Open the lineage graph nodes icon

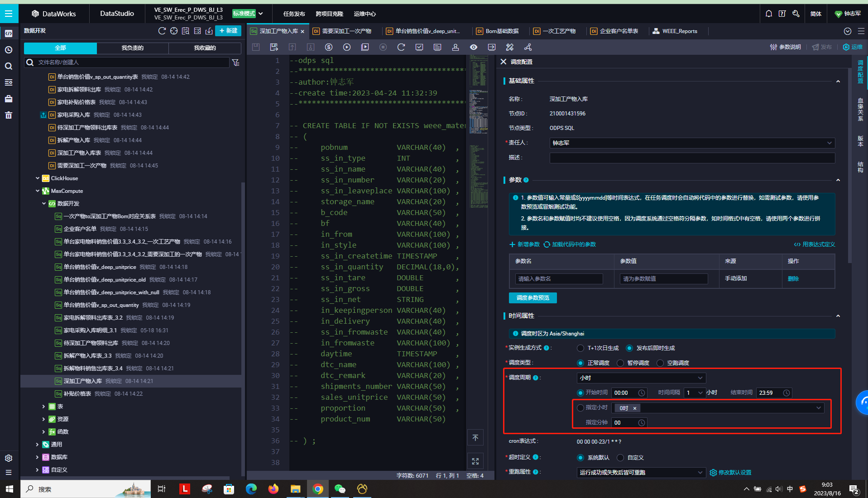pos(528,47)
